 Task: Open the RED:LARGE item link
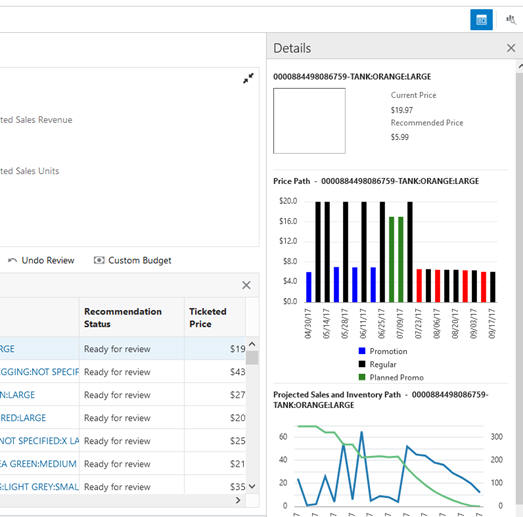[x=23, y=418]
